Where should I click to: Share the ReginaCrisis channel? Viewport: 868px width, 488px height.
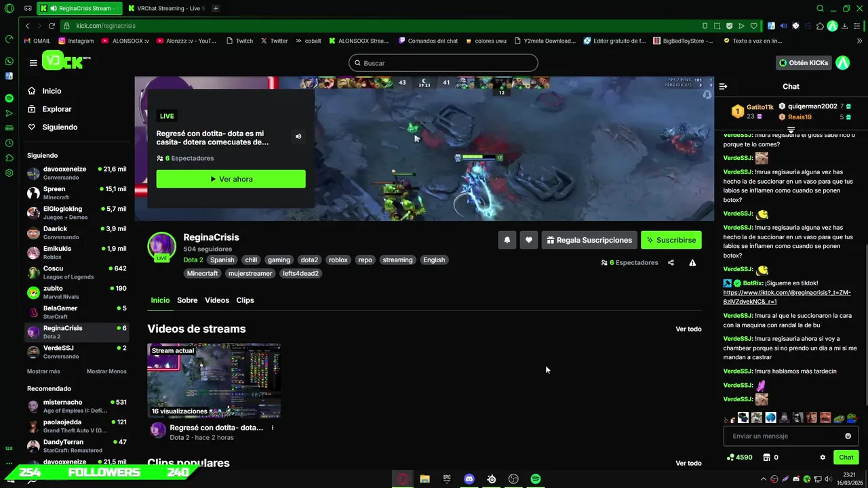[x=671, y=262]
